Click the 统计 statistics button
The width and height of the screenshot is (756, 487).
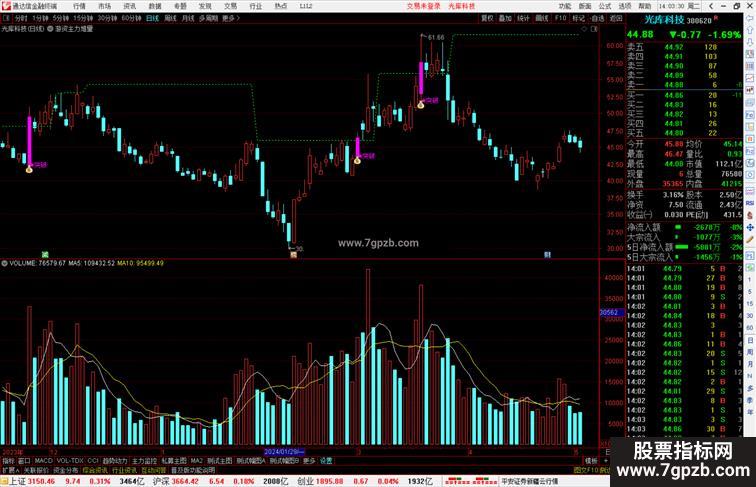point(523,18)
